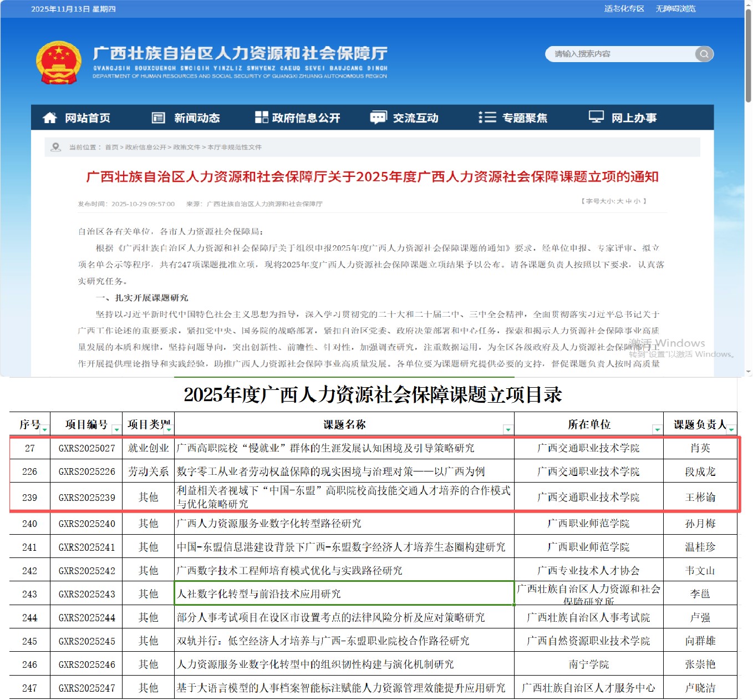Focus the 请输入搜索内容 search field
This screenshot has width=753, height=700.
620,54
